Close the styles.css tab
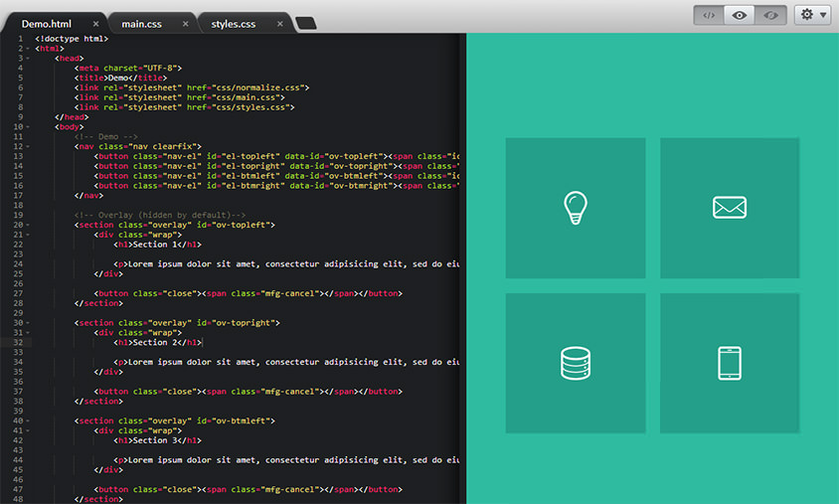 tap(283, 23)
